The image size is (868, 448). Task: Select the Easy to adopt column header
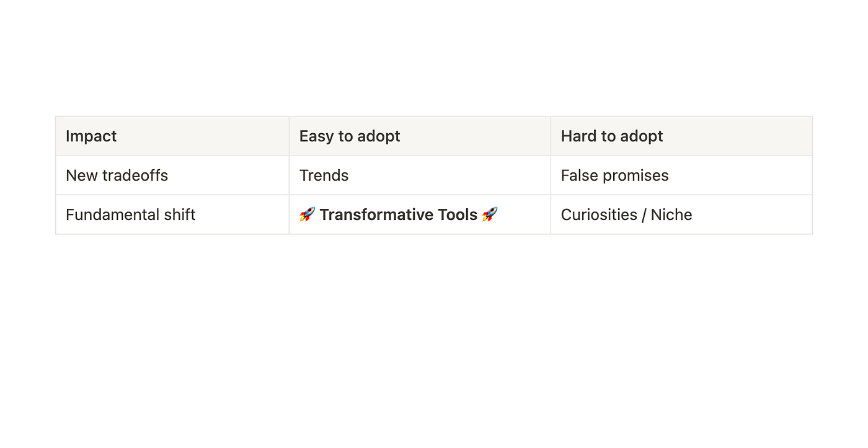point(350,136)
